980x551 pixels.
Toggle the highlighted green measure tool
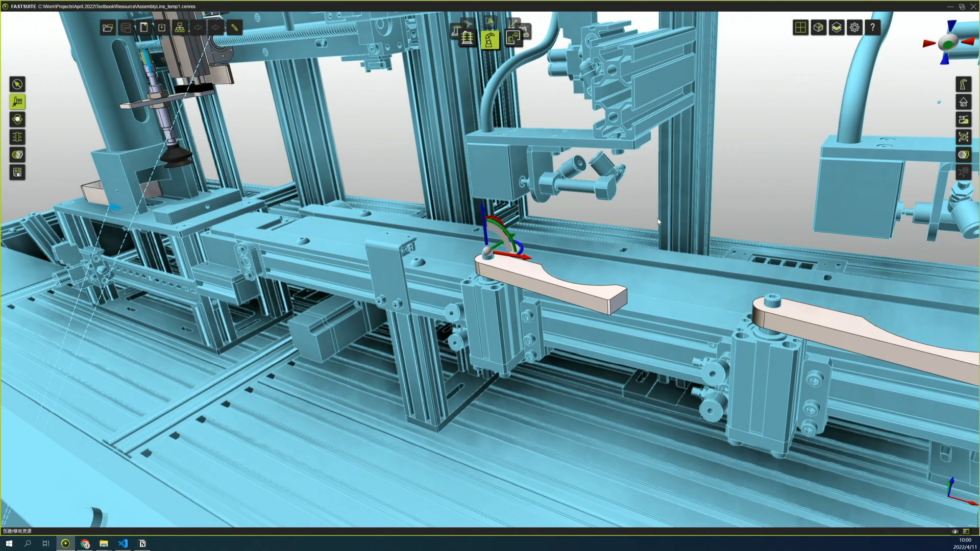click(17, 102)
